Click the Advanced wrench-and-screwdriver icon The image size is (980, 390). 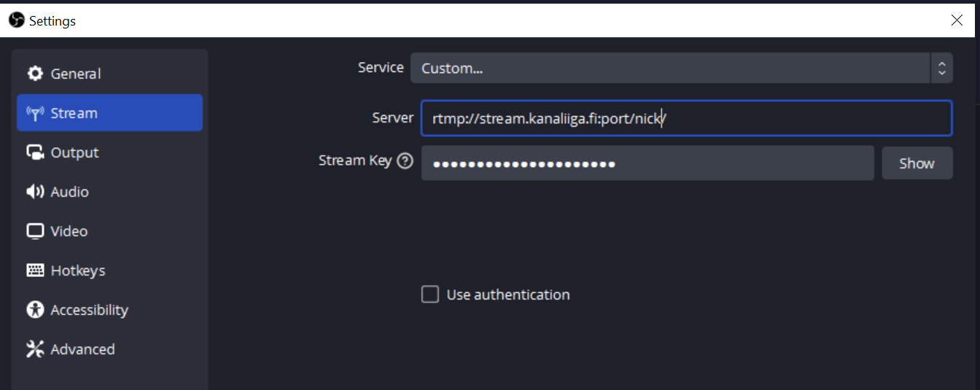35,349
